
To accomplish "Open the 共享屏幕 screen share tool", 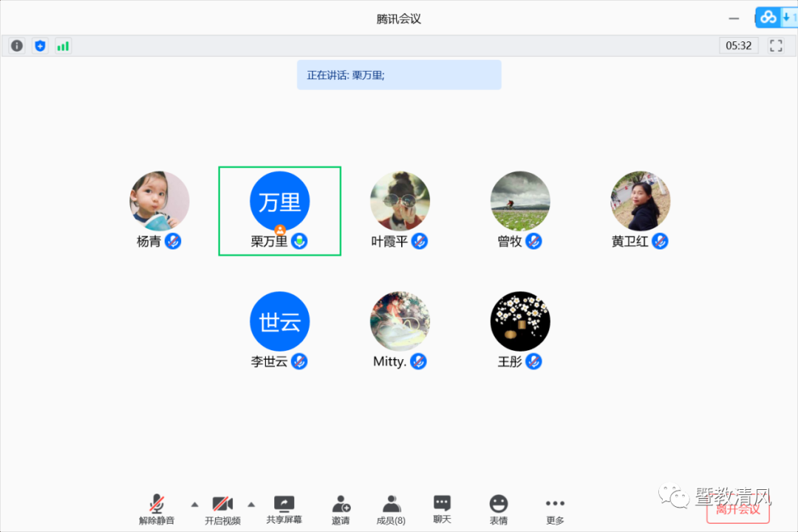I will click(284, 510).
